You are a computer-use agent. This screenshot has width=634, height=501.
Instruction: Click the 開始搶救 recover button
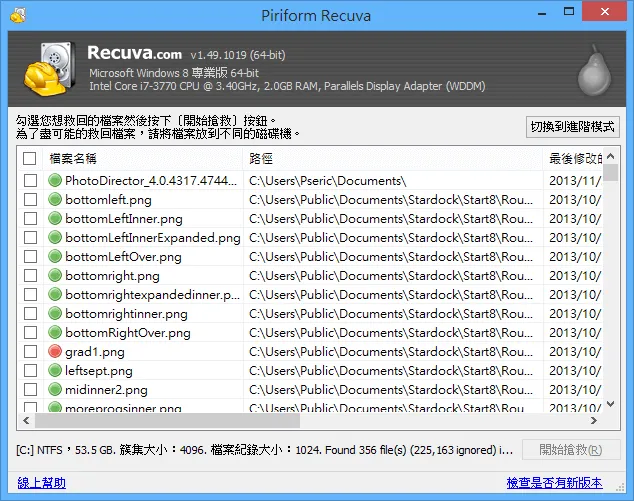(571, 450)
